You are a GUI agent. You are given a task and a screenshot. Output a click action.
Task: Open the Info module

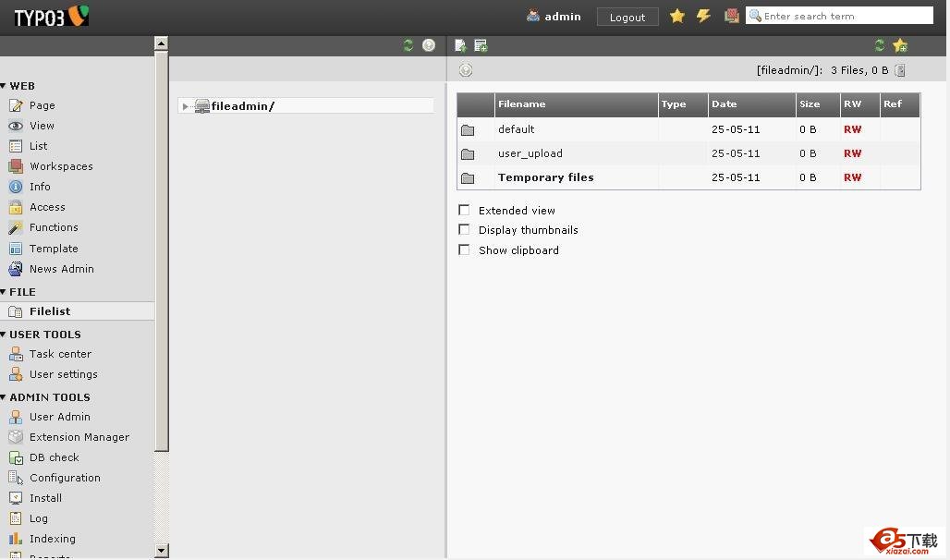(40, 187)
